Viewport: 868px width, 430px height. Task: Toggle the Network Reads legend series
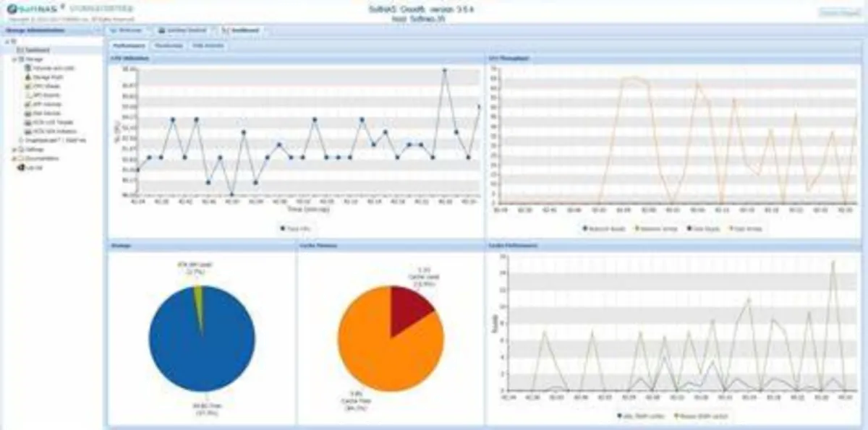[603, 228]
